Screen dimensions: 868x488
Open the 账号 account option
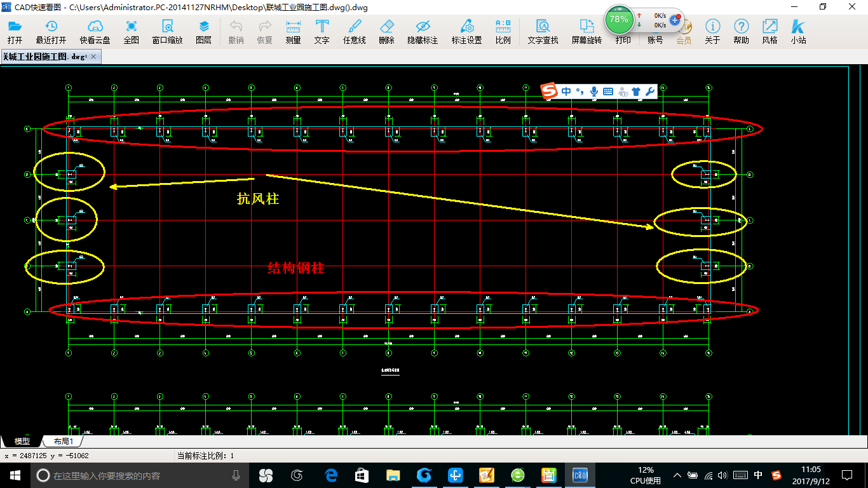655,40
